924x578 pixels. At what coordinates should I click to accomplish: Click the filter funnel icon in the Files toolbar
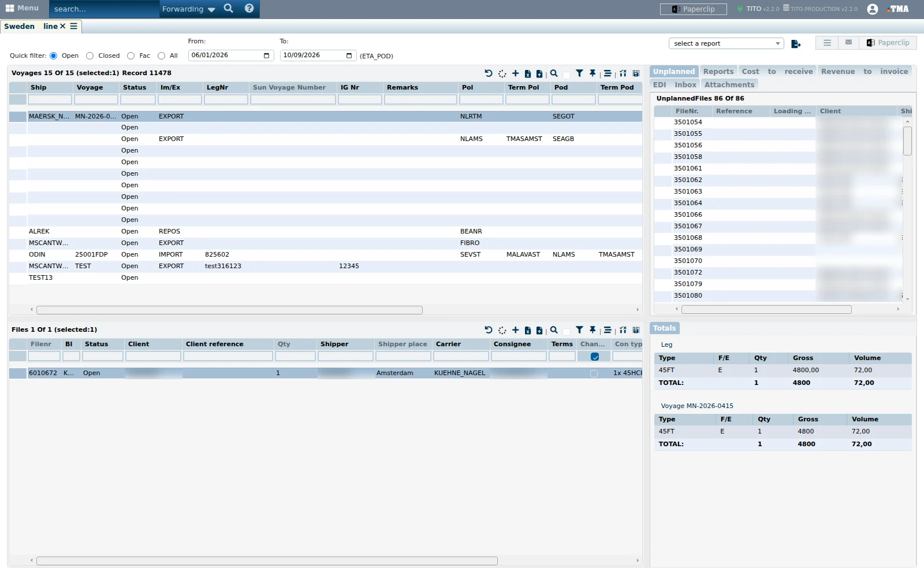[579, 330]
